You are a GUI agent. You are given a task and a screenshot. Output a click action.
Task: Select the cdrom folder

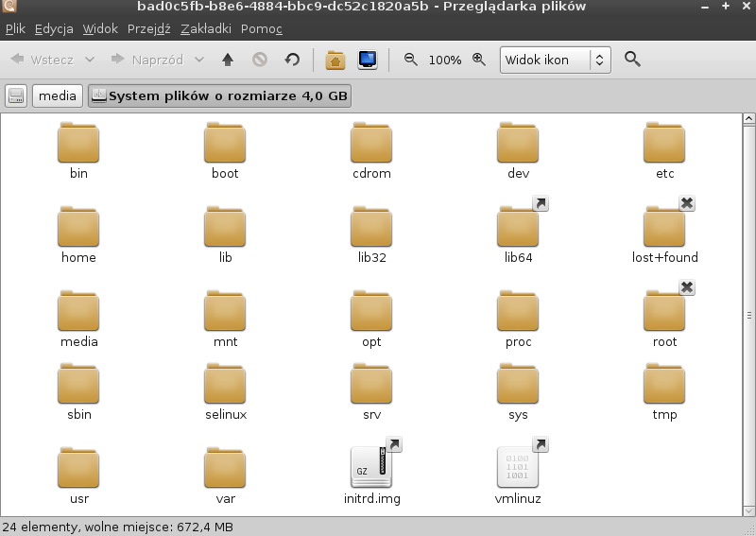[x=371, y=150]
